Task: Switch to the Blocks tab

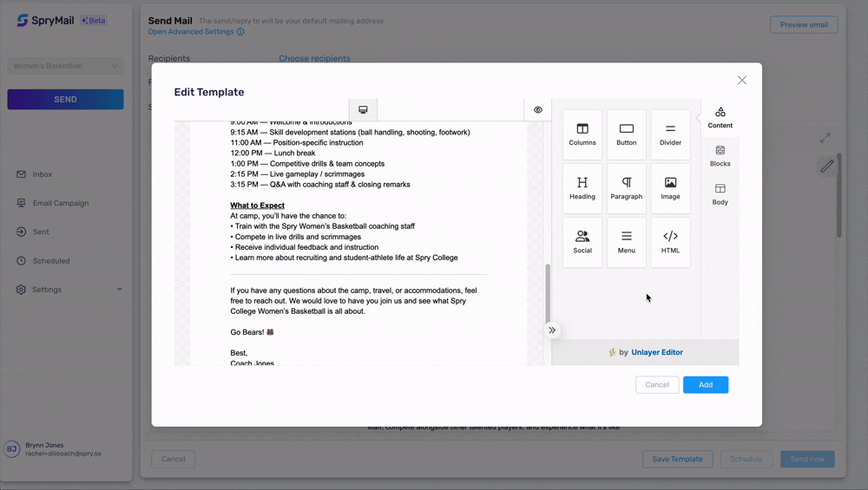Action: pos(720,156)
